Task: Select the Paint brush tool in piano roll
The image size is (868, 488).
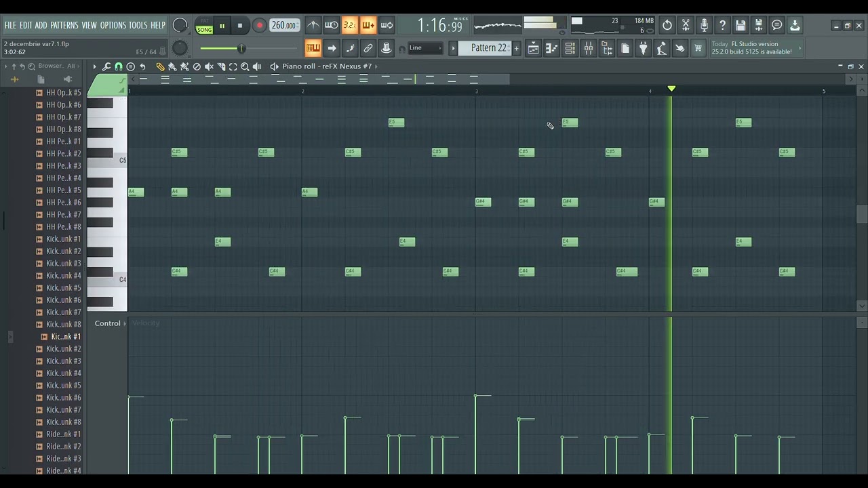Action: 172,66
